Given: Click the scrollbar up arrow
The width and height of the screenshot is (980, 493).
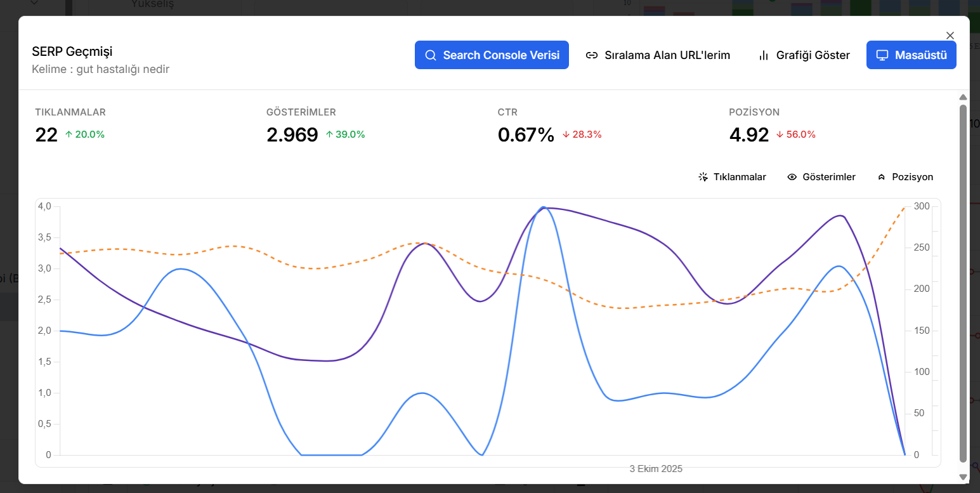Looking at the screenshot, I should pyautogui.click(x=963, y=97).
